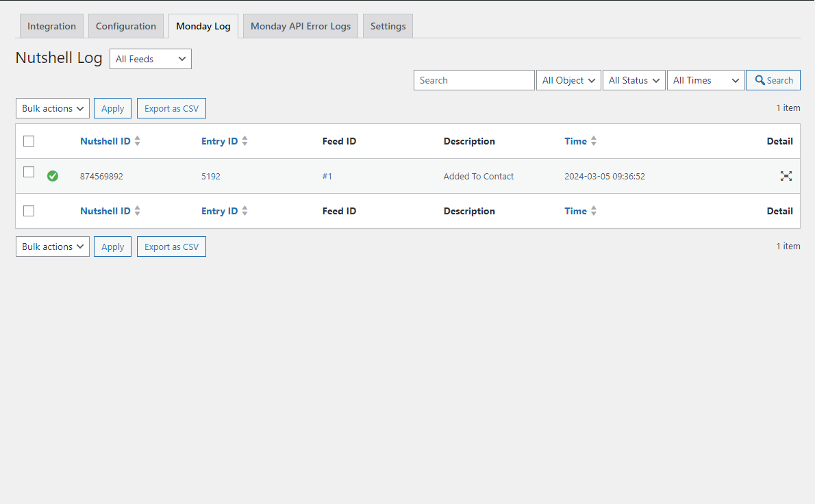The width and height of the screenshot is (815, 504).
Task: Sort by Nutshell ID in top header
Action: point(105,141)
